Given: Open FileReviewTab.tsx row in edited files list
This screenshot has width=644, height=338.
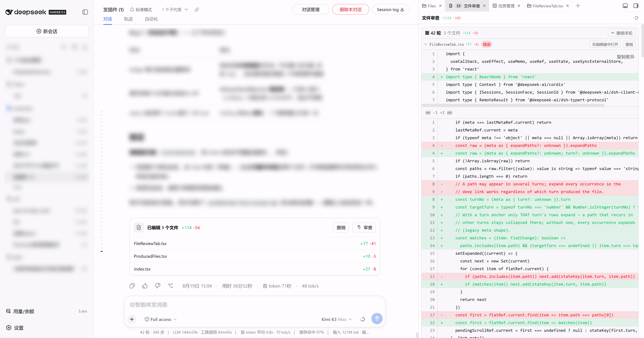Looking at the screenshot, I should tap(255, 243).
